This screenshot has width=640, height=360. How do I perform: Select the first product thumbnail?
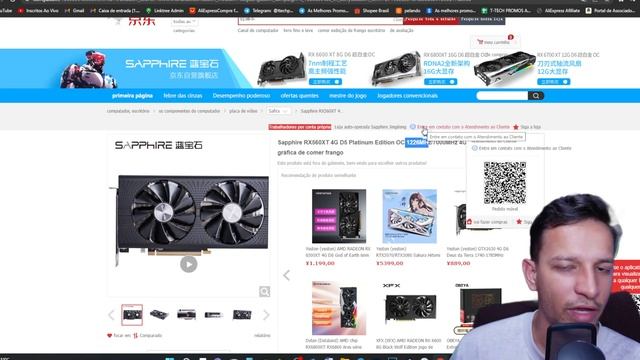[132, 315]
